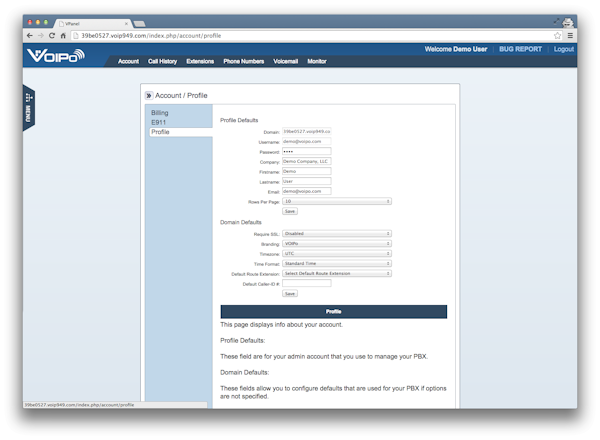Click the Lastname input field

coord(307,181)
